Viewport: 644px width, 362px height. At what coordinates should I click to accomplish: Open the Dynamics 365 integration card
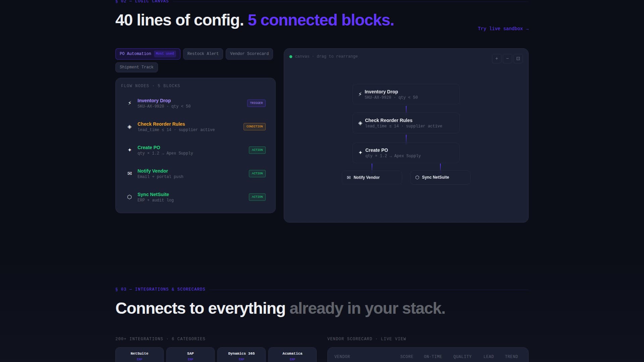[241, 355]
